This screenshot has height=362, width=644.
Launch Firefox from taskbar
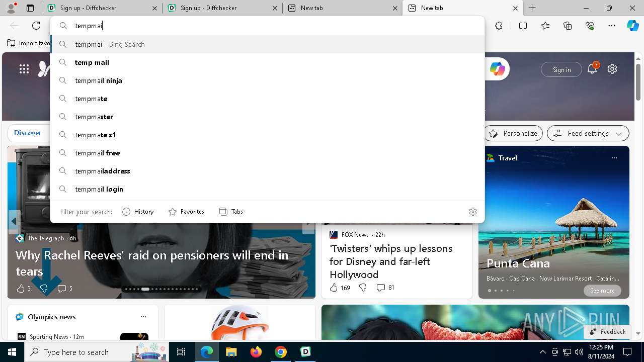click(256, 352)
